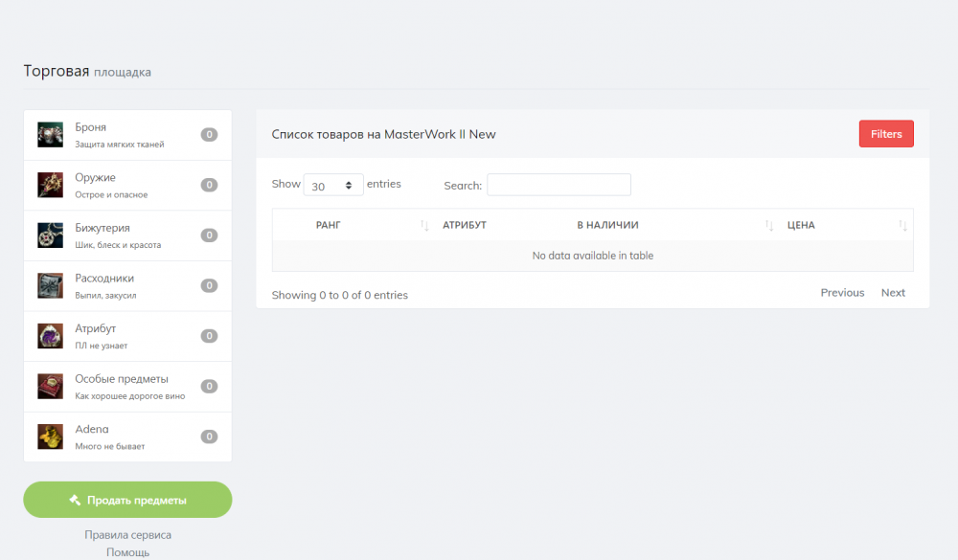Open the Помощь help link
The height and width of the screenshot is (560, 958).
(x=127, y=552)
